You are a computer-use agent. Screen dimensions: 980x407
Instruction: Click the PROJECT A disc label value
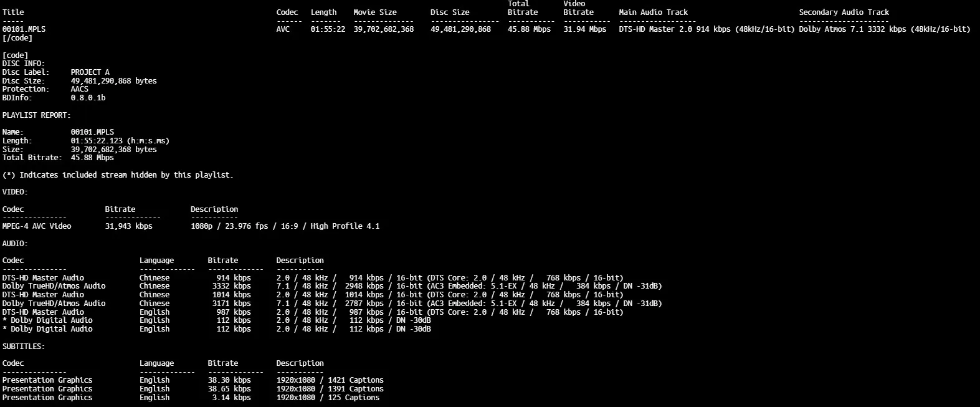click(x=90, y=72)
